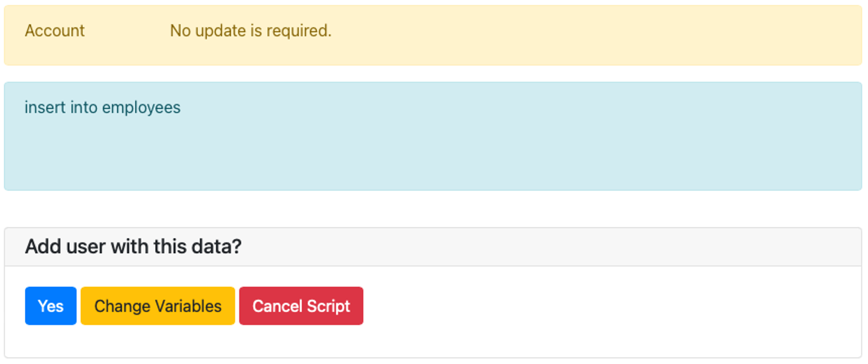
Task: Abort the script using Cancel Script
Action: click(x=301, y=306)
